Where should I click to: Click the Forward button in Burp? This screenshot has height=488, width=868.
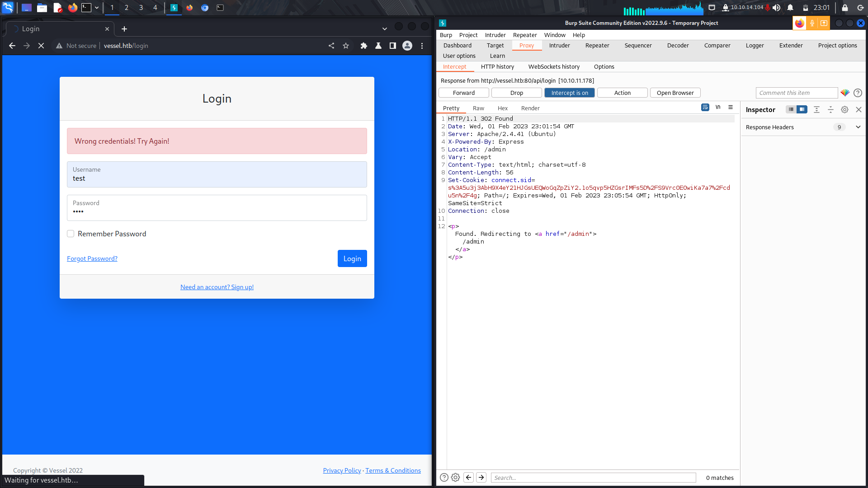pos(463,93)
